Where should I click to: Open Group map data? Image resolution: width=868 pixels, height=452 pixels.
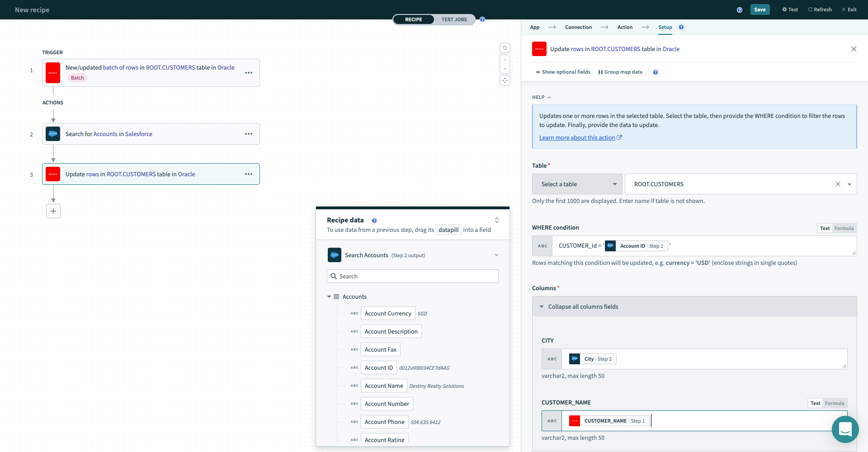620,72
